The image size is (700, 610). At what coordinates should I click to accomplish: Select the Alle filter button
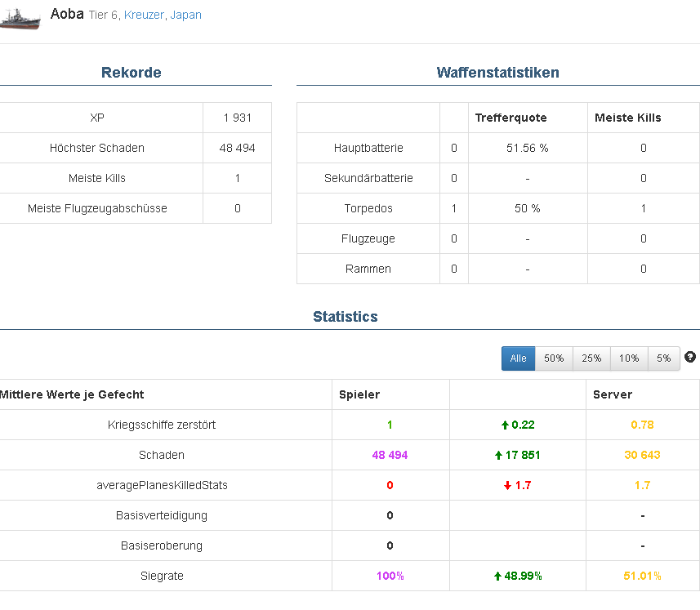click(518, 358)
